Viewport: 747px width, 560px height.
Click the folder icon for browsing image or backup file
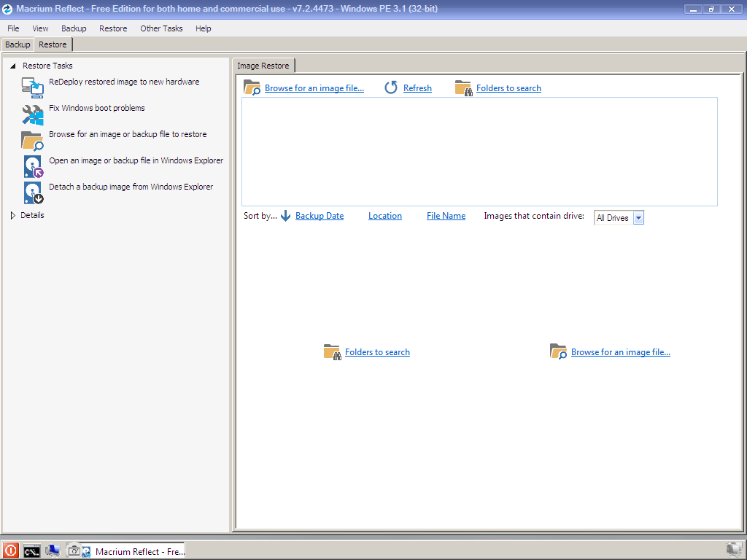click(32, 141)
